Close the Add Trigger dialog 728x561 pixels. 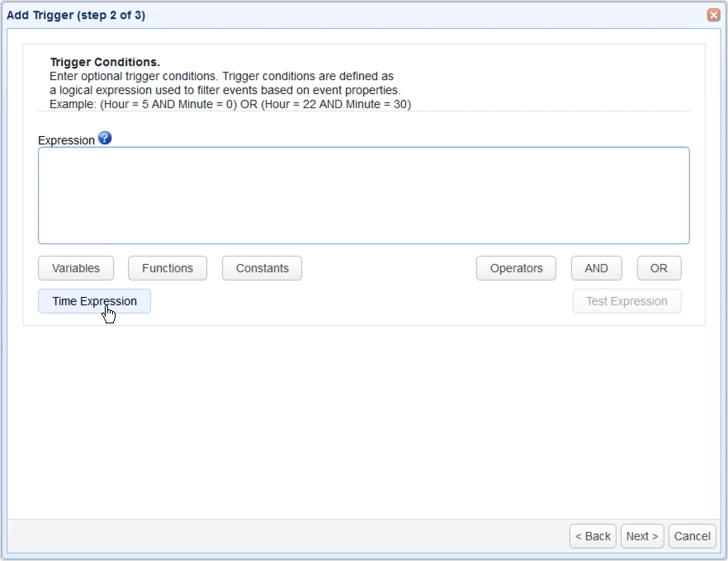(713, 15)
